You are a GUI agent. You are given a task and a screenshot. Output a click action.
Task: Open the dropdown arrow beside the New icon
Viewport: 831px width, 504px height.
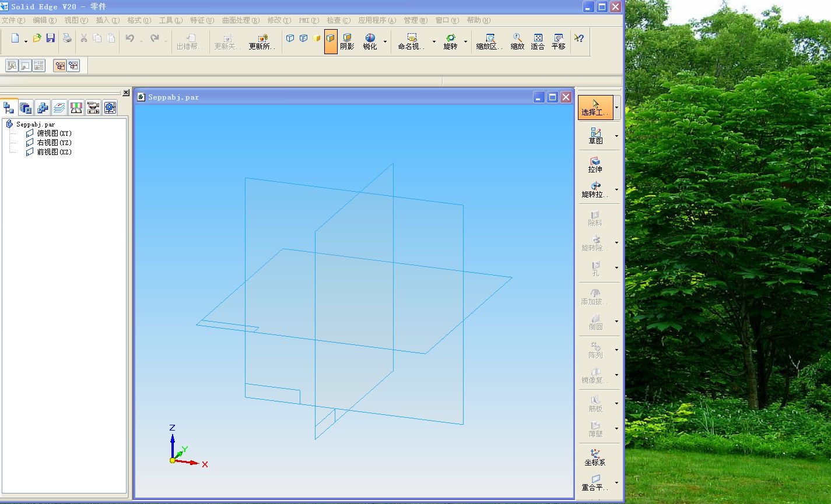click(26, 41)
